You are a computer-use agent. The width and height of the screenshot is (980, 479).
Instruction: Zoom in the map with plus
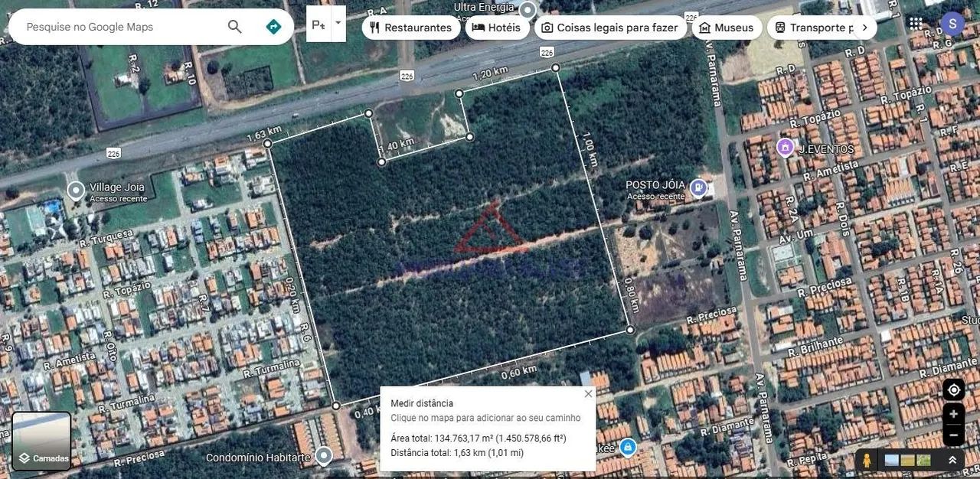pyautogui.click(x=953, y=414)
